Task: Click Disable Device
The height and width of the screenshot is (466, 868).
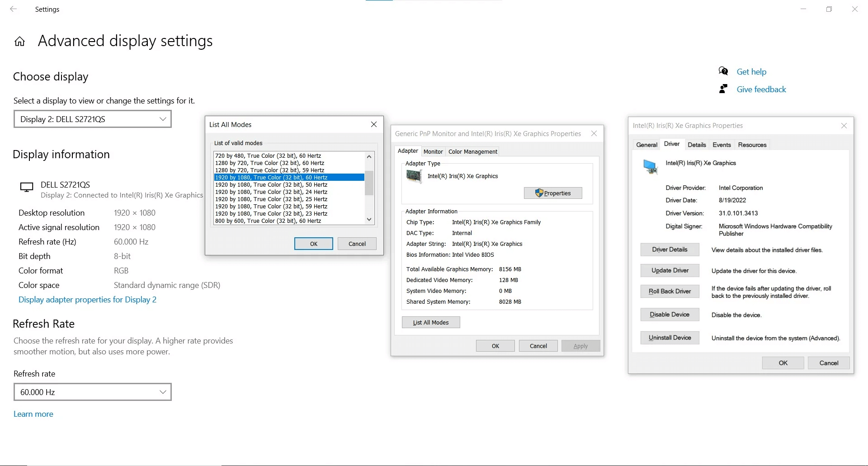Action: click(x=670, y=315)
